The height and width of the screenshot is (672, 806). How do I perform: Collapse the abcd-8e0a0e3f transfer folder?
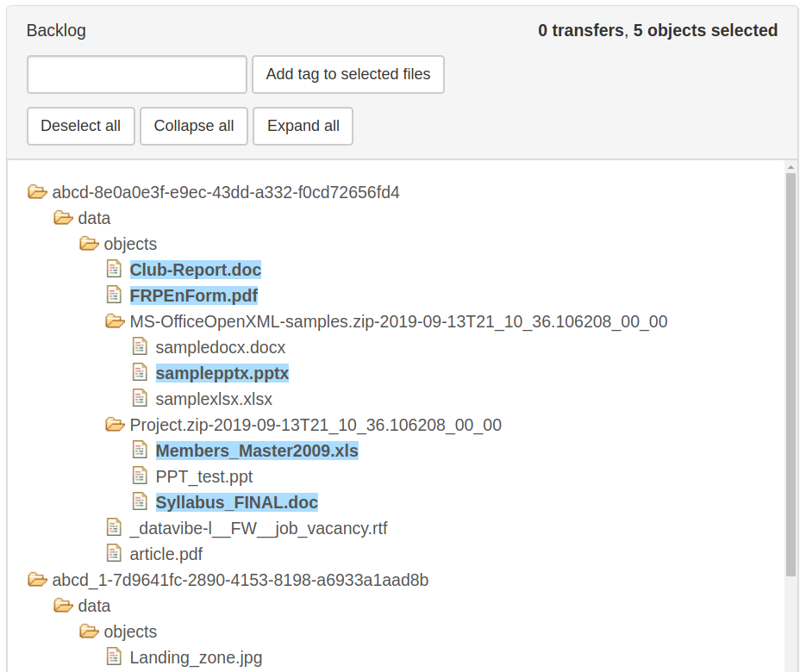pyautogui.click(x=37, y=192)
